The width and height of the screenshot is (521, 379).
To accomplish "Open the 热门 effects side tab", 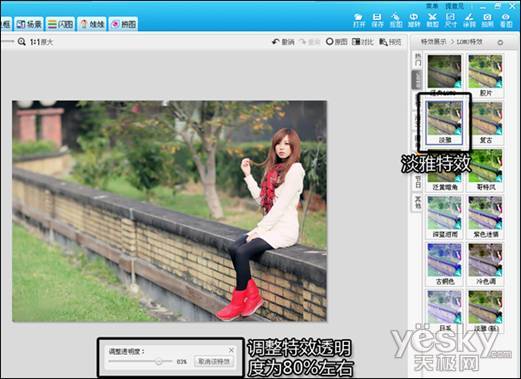I will point(418,60).
